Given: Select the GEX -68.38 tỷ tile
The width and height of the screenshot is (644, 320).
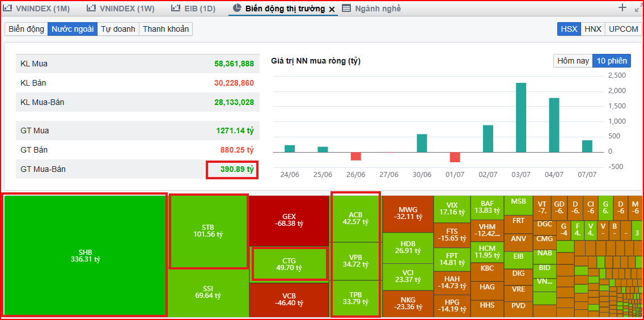Looking at the screenshot, I should point(289,221).
